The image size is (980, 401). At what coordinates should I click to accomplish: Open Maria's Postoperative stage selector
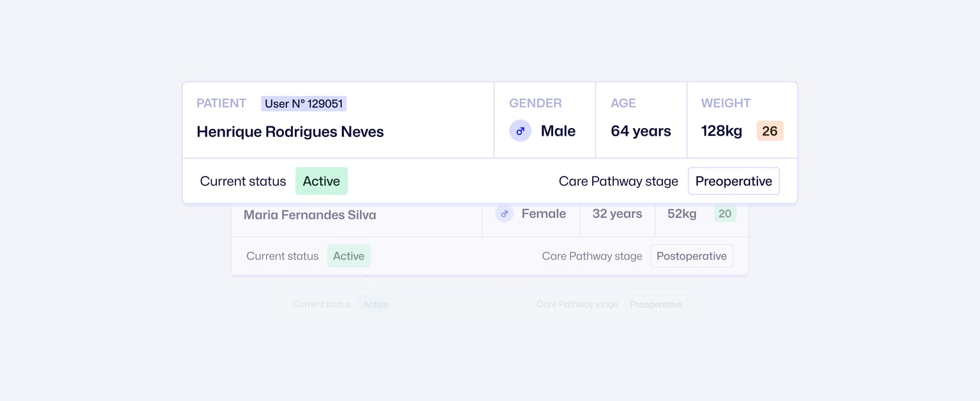(692, 256)
